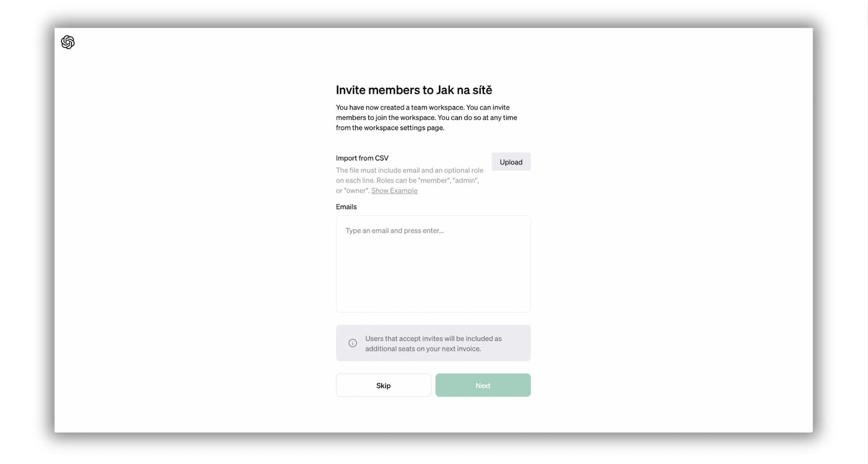
Task: Click the OpenAI logo icon
Action: pos(68,42)
